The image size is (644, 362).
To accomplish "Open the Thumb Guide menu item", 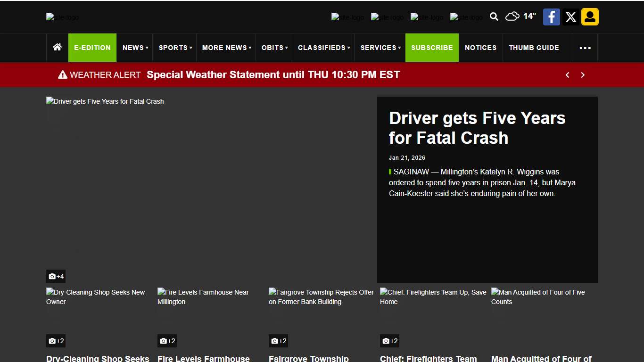I will click(x=534, y=48).
